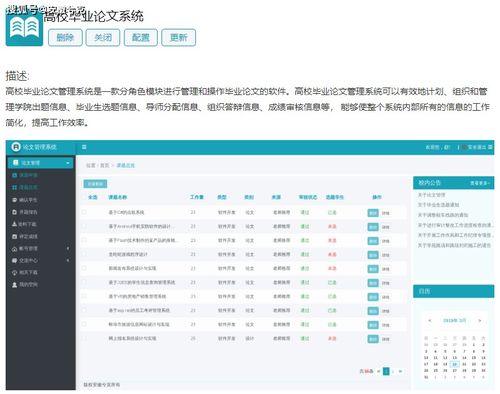Click the 删除 button

(65, 37)
